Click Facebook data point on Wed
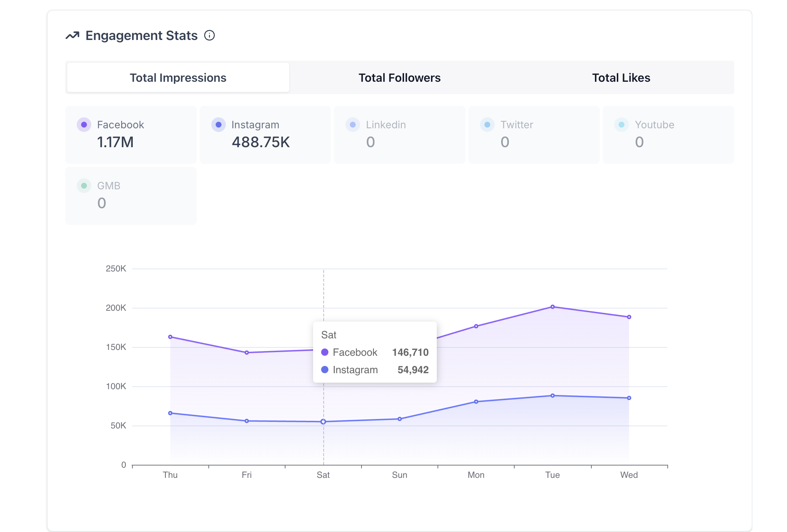Screen dimensions: 787x532 pos(629,317)
